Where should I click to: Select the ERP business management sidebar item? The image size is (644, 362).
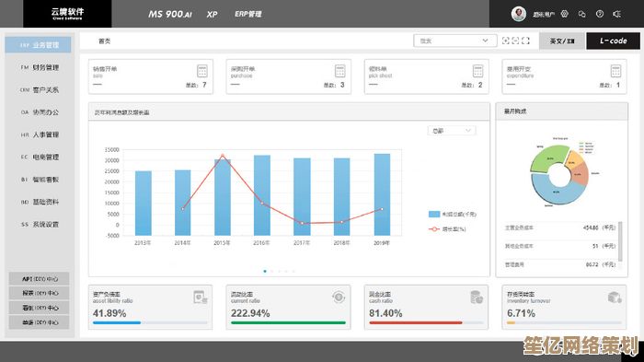39,45
